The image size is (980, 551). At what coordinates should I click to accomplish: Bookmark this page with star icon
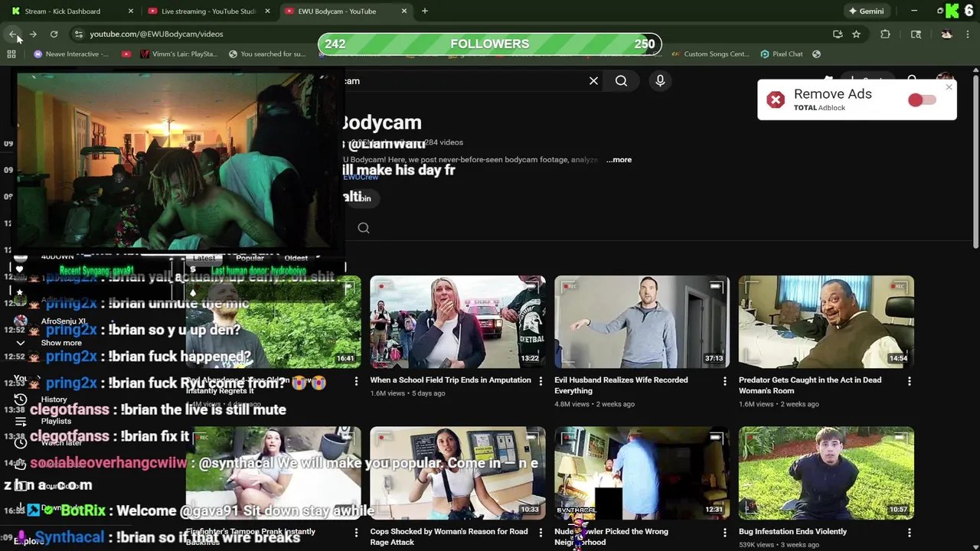pyautogui.click(x=856, y=34)
